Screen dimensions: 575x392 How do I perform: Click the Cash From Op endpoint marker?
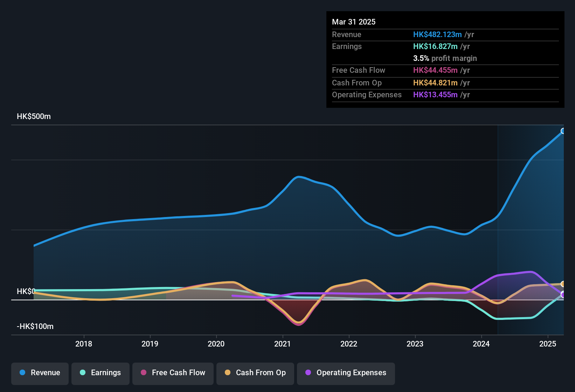pyautogui.click(x=563, y=284)
